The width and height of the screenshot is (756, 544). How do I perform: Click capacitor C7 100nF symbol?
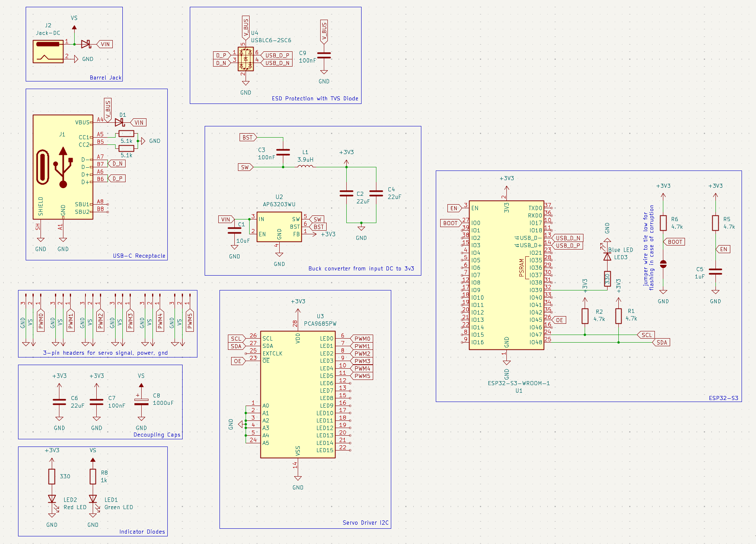[x=96, y=402]
